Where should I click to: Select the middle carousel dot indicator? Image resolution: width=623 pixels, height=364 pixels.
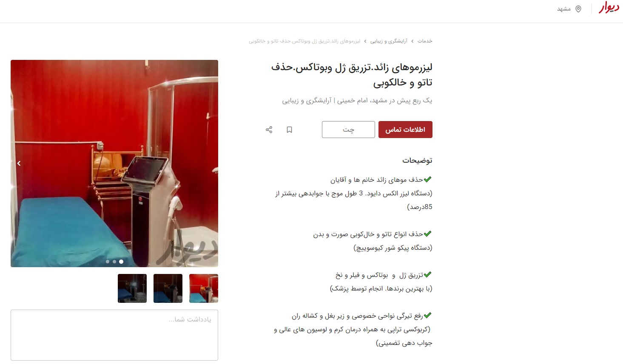tap(114, 262)
